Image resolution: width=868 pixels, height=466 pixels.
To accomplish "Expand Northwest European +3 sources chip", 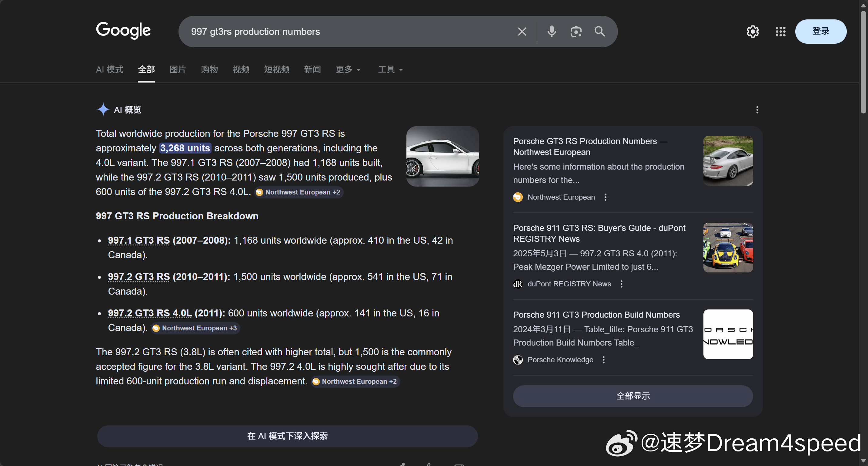I will click(x=196, y=328).
